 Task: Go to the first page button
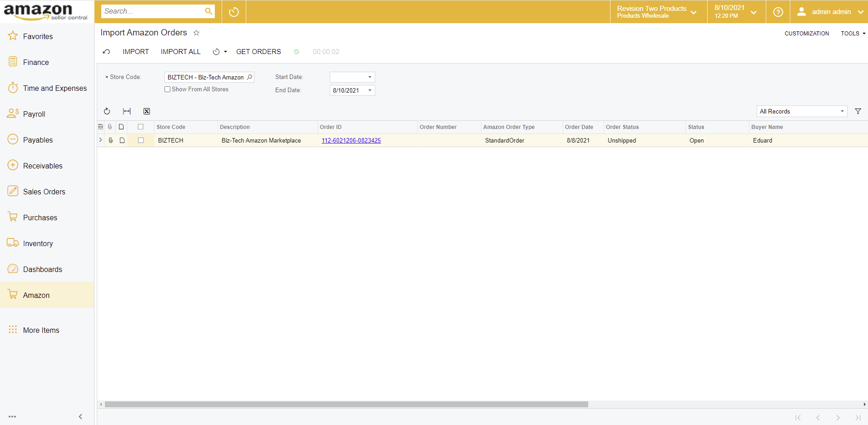click(x=798, y=418)
